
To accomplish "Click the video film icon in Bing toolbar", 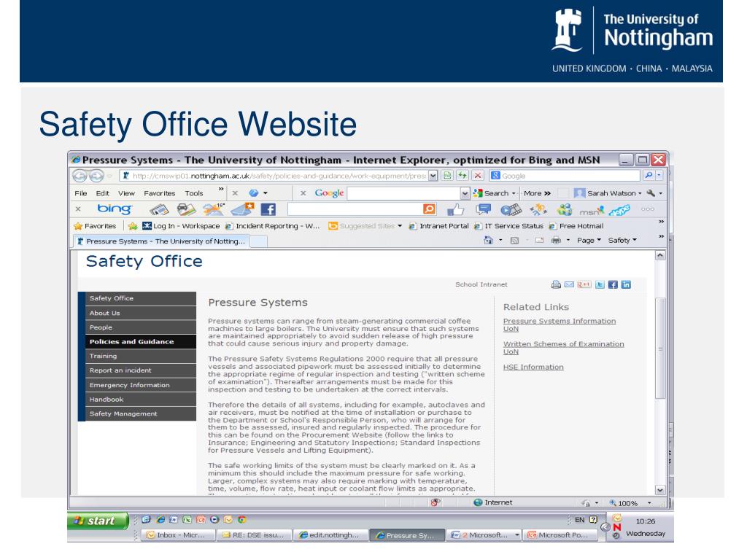I will [x=511, y=209].
